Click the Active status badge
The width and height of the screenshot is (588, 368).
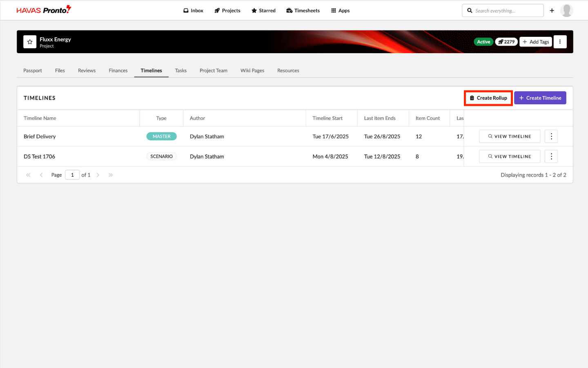point(483,42)
